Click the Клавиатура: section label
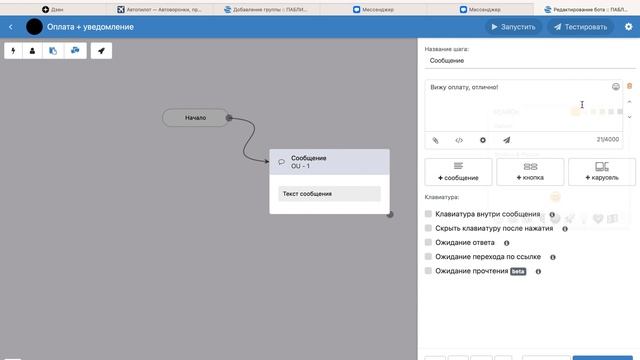This screenshot has width=640, height=360. pos(442,197)
